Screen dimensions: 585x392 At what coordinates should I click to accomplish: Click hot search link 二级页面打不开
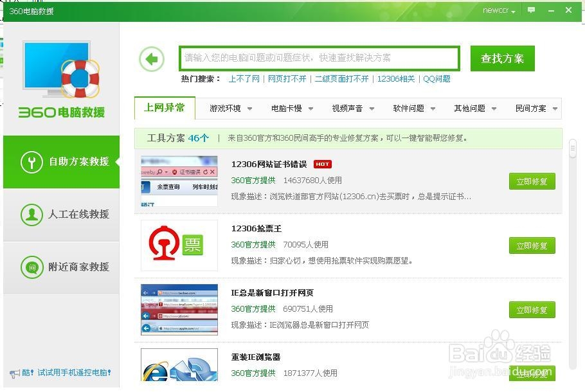[x=341, y=79]
